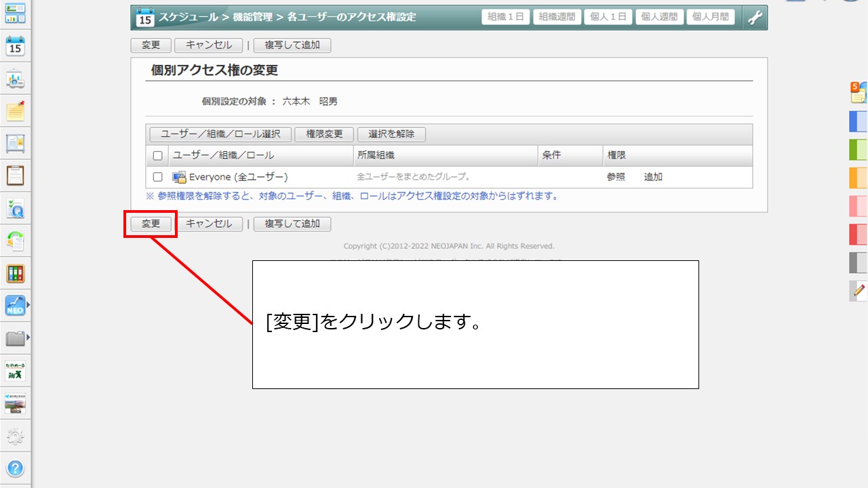
Task: Click the bottom 変更 button
Action: pos(151,224)
